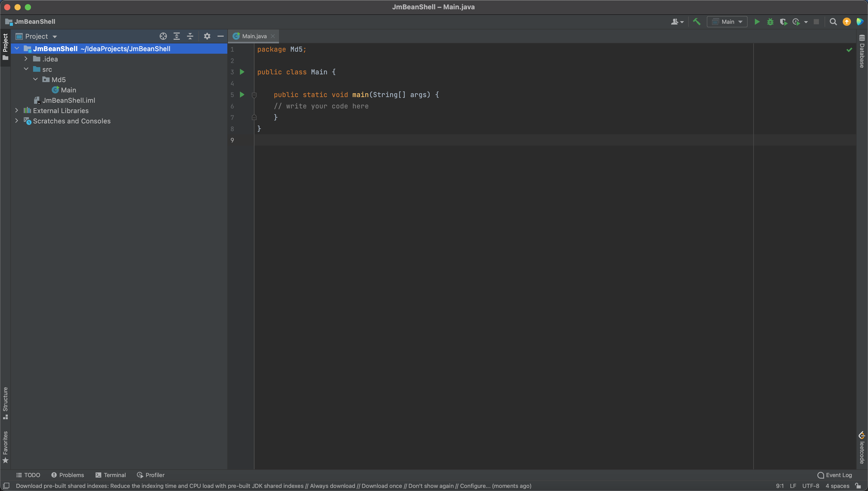Open the profiler run options dropdown arrow
Screen dimensions: 868x491
pyautogui.click(x=806, y=22)
